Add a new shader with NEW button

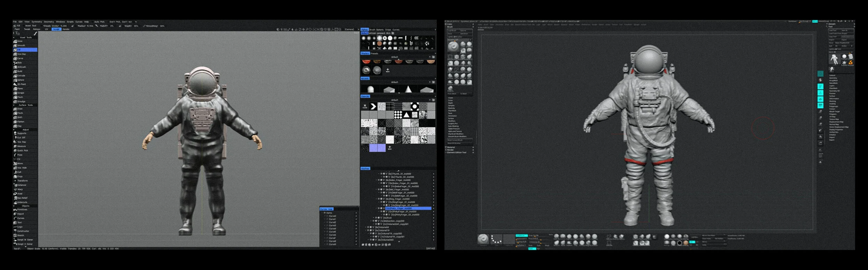tap(388, 70)
